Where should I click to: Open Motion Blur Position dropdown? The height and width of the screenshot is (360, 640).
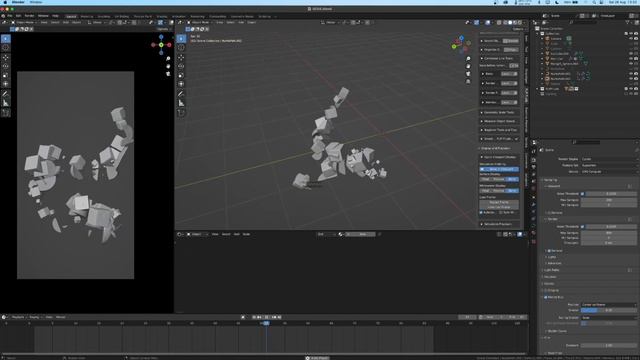tap(609, 304)
